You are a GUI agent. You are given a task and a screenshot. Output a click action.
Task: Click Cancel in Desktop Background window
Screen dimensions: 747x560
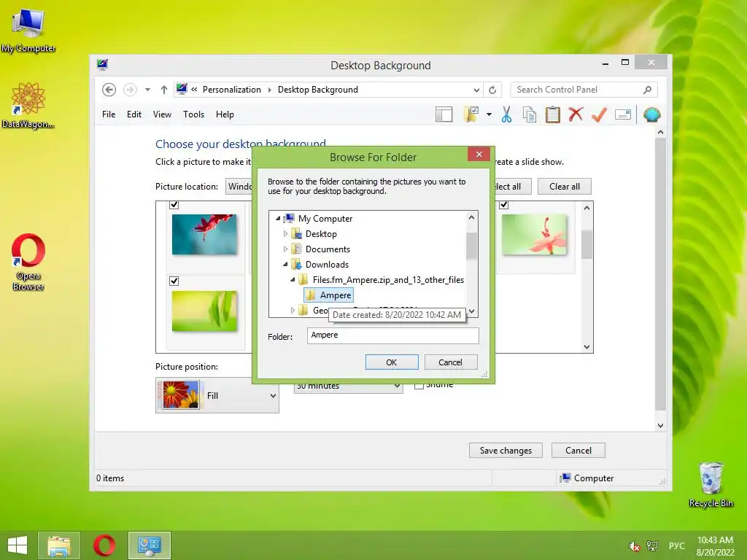pyautogui.click(x=578, y=451)
